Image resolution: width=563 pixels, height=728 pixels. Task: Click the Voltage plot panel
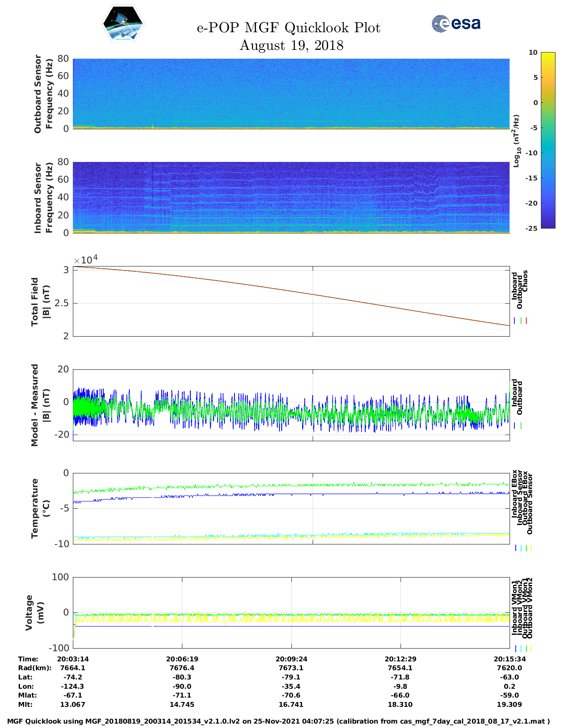click(x=291, y=612)
